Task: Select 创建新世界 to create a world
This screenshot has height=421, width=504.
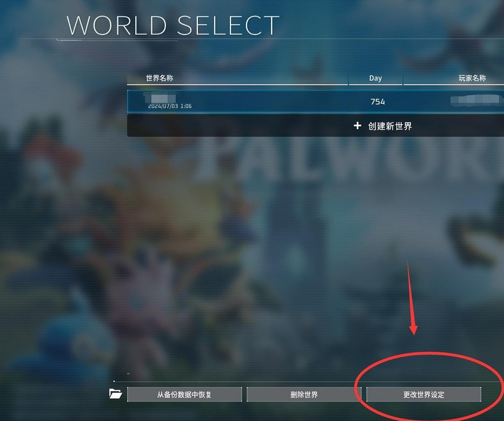Action: pyautogui.click(x=389, y=126)
